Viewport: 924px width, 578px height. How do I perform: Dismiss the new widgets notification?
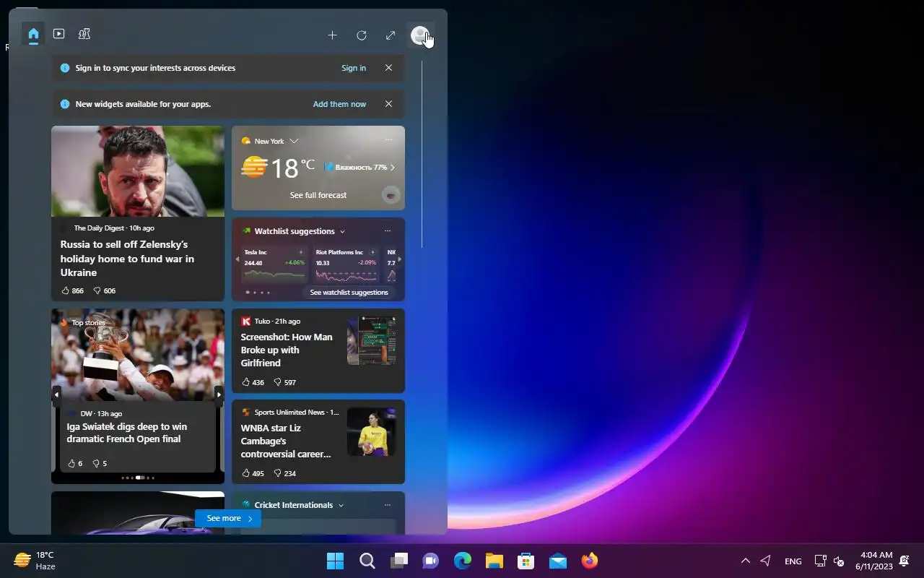(388, 104)
